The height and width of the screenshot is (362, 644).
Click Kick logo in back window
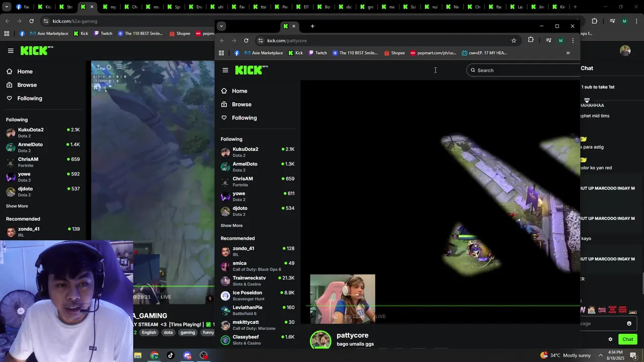pyautogui.click(x=37, y=50)
